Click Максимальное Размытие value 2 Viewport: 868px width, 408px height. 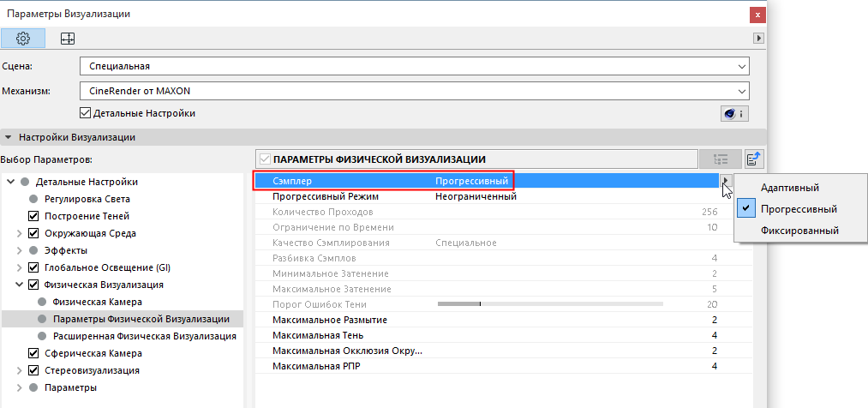(x=715, y=320)
